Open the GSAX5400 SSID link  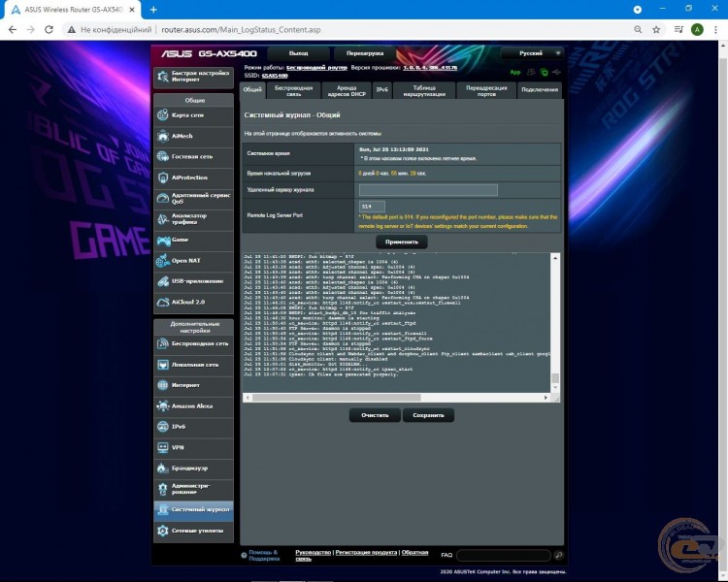click(x=275, y=76)
